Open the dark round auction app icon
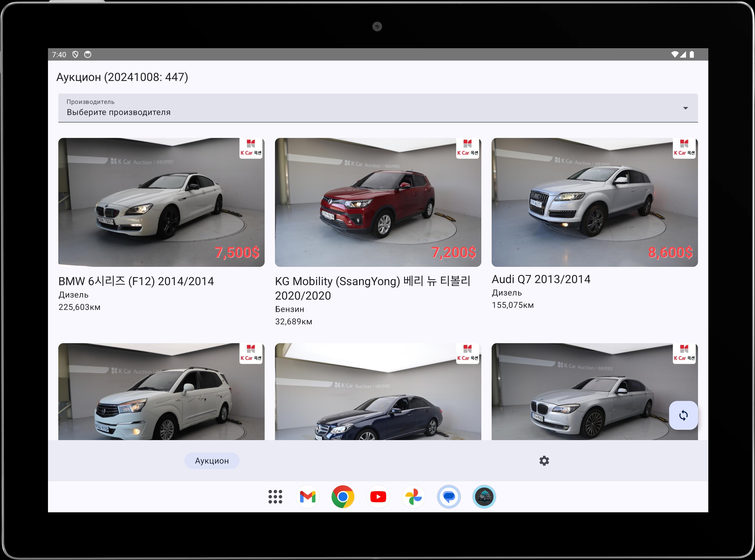This screenshot has width=755, height=560. (x=484, y=497)
